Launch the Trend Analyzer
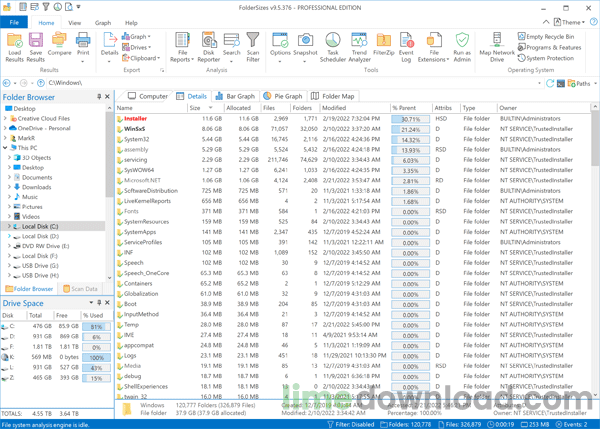Image resolution: width=600 pixels, height=429 pixels. coord(358,46)
